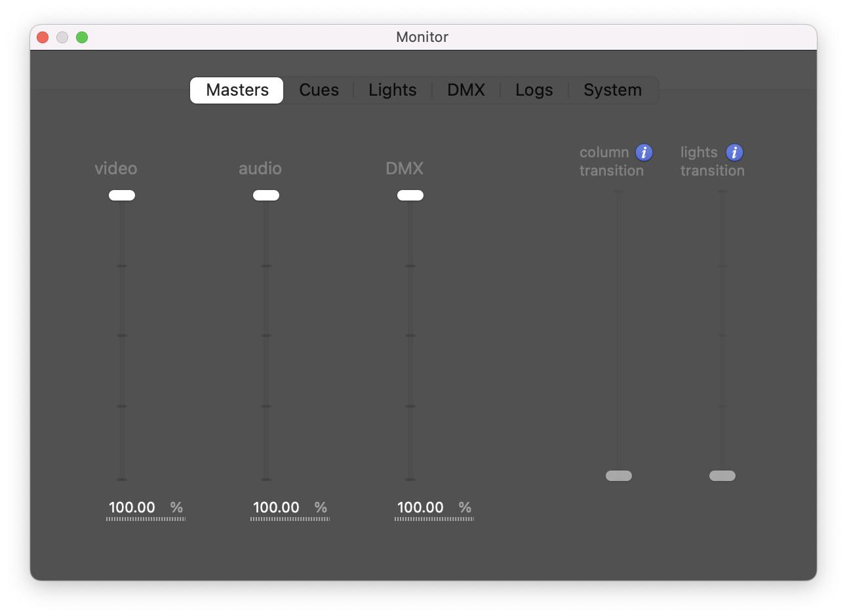
Task: Close the Monitor window
Action: 43,37
